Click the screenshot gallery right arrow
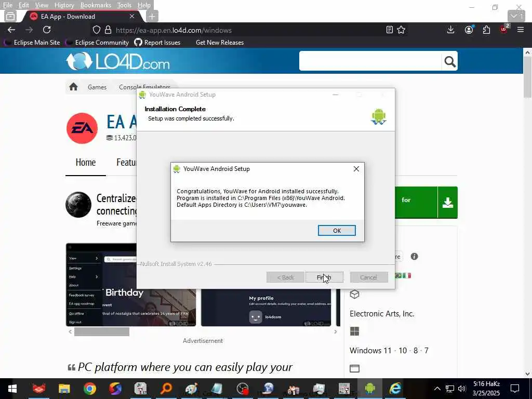532x399 pixels. 336,332
